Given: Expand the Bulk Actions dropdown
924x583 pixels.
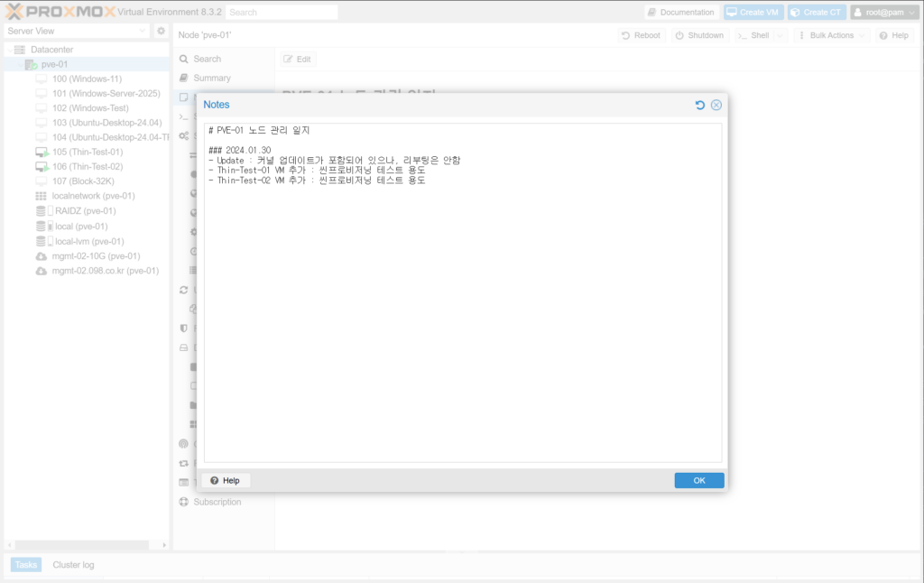Looking at the screenshot, I should point(832,35).
